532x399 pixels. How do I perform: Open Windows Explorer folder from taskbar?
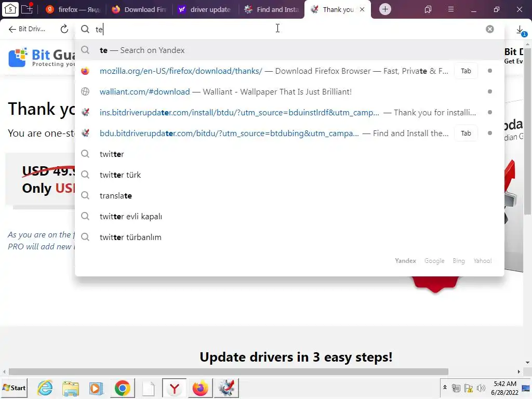(71, 388)
